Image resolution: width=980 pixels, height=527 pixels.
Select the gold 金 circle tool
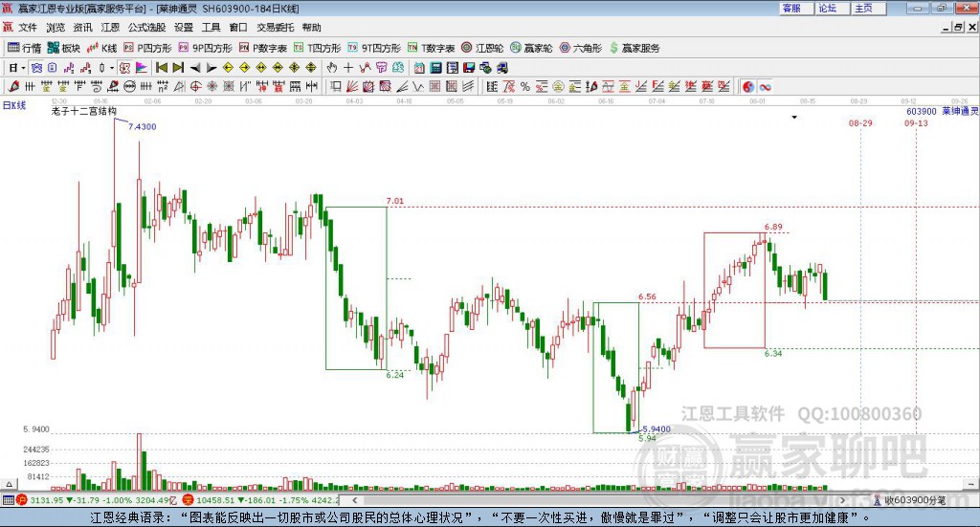(x=558, y=86)
